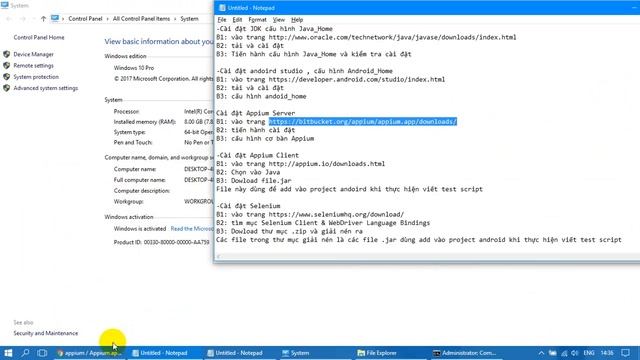The image size is (640, 360).
Task: Click computer icon in System address bar
Action: coord(55,18)
